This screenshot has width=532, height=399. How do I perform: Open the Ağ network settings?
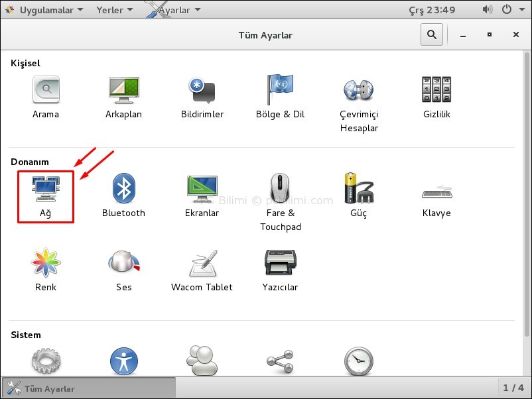(45, 196)
